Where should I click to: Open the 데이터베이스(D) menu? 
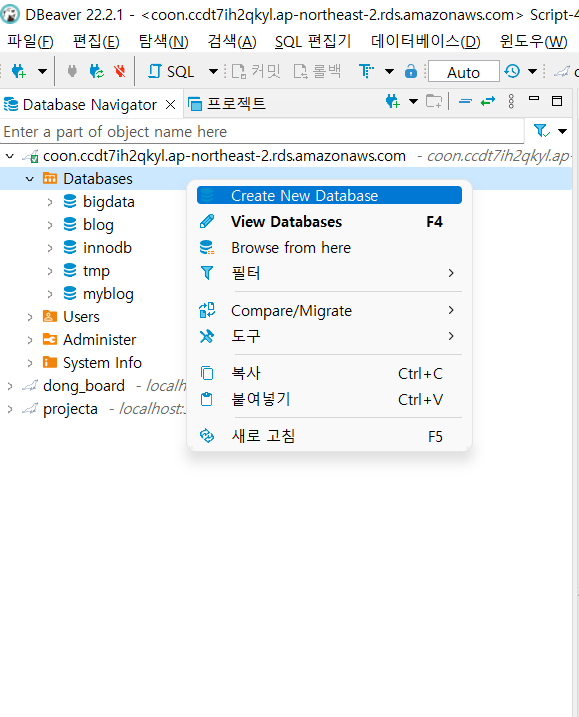click(425, 42)
